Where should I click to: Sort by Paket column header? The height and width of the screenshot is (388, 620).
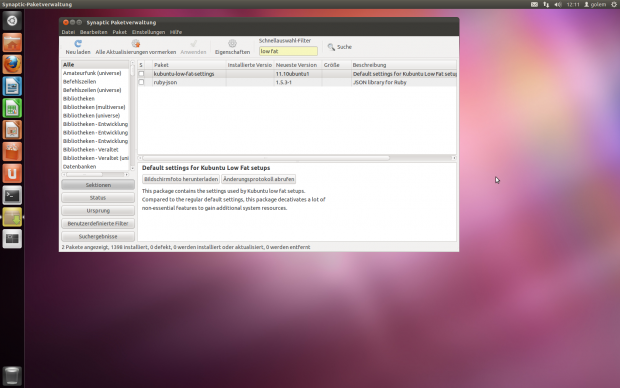pos(189,65)
